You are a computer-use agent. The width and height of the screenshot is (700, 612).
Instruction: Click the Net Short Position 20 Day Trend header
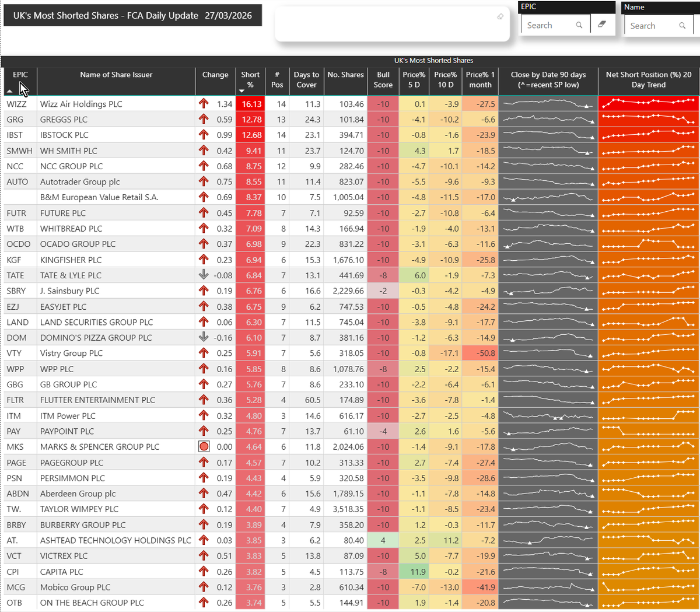649,80
